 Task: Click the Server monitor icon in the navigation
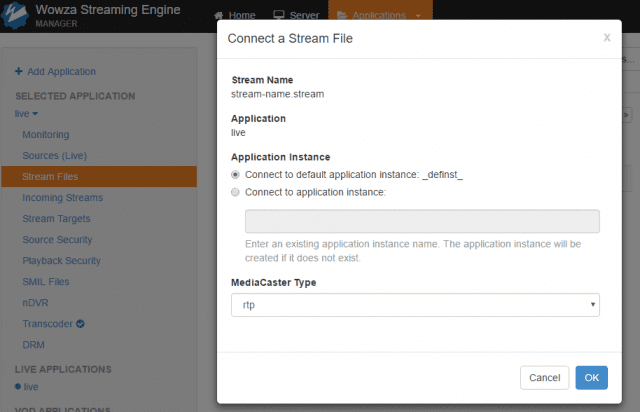(x=279, y=15)
